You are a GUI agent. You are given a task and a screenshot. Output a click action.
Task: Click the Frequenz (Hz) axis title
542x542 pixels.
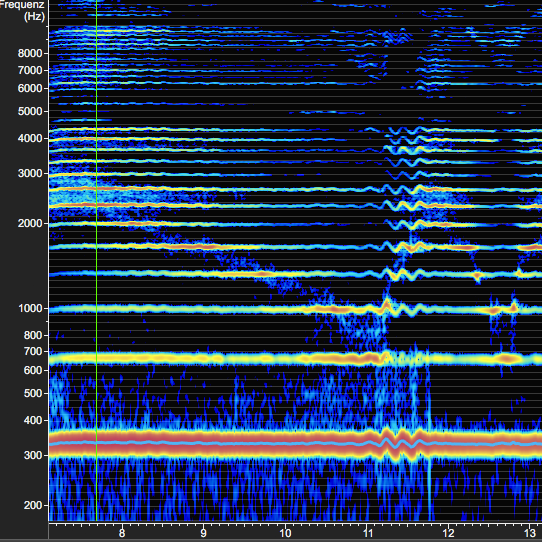(x=22, y=10)
